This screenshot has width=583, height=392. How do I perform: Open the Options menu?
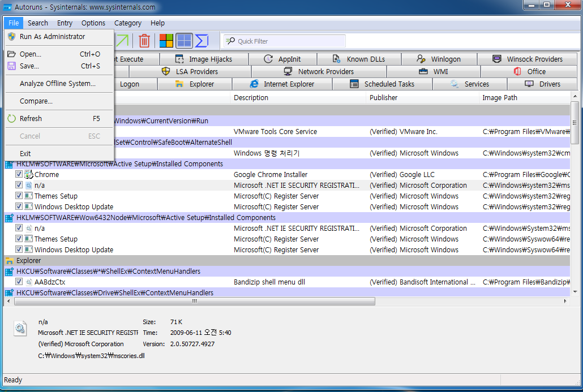[x=93, y=23]
